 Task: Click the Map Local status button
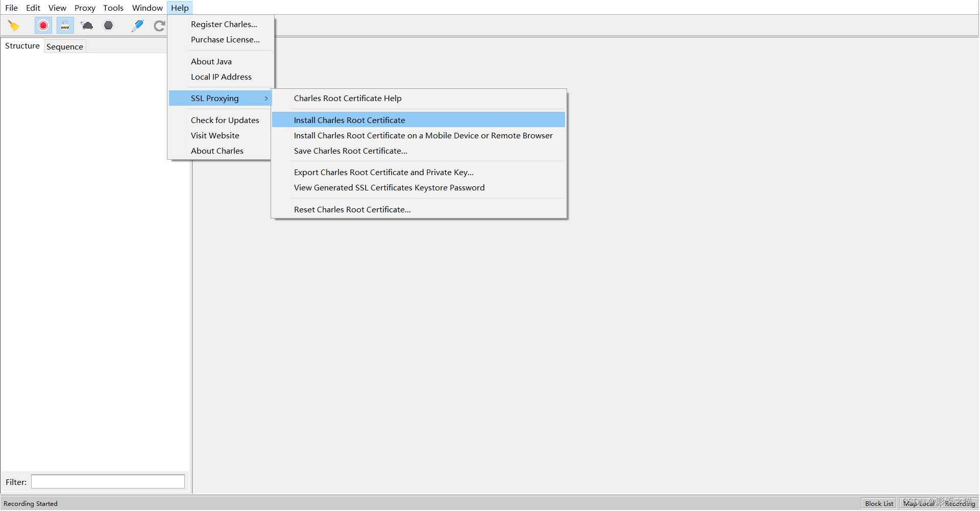point(919,503)
